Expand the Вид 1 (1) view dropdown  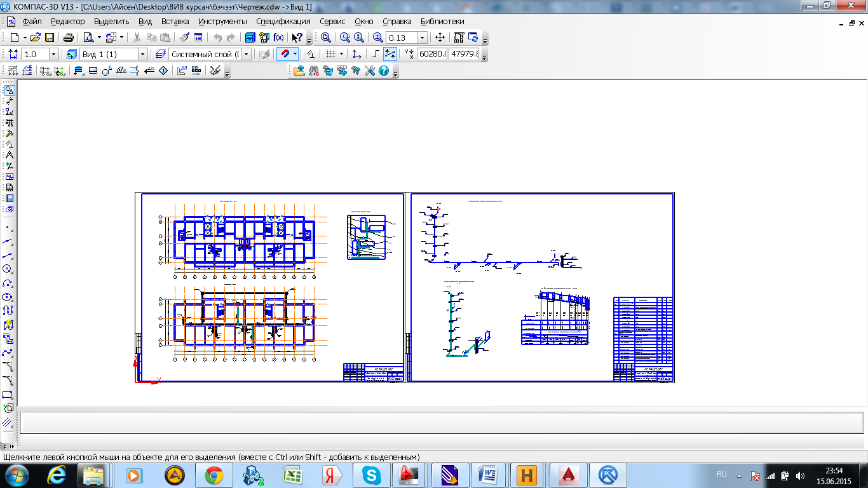[142, 55]
